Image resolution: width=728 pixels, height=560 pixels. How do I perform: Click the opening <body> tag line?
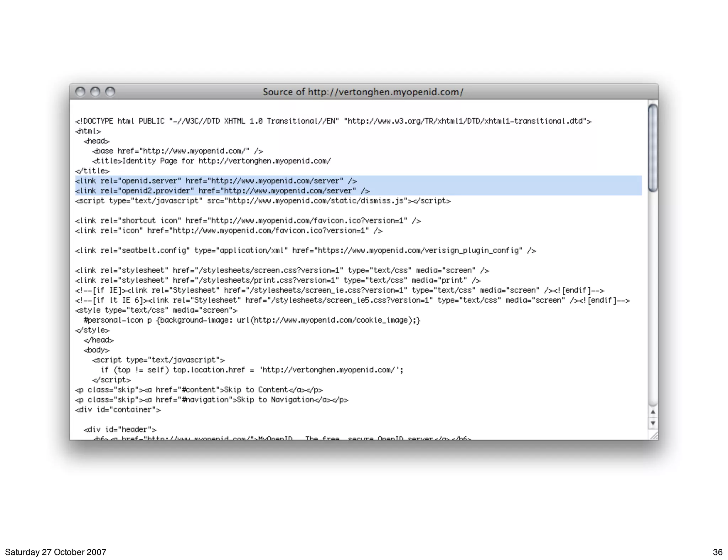[96, 350]
